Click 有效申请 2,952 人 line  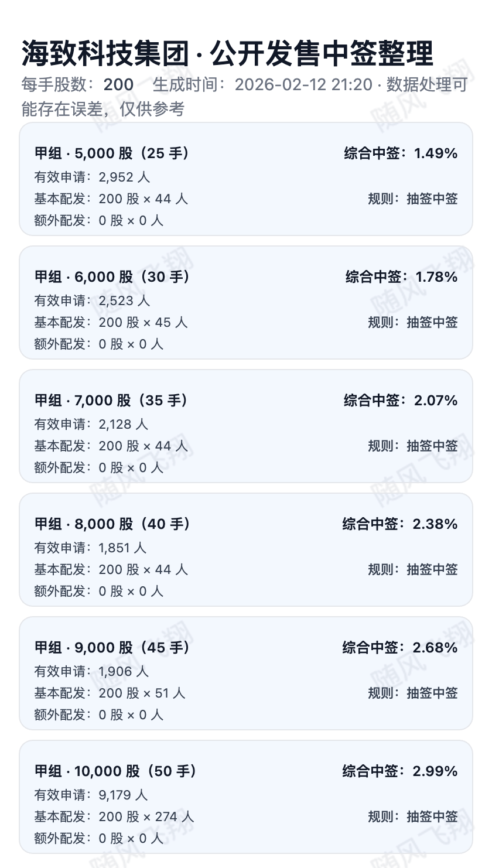[x=92, y=177]
